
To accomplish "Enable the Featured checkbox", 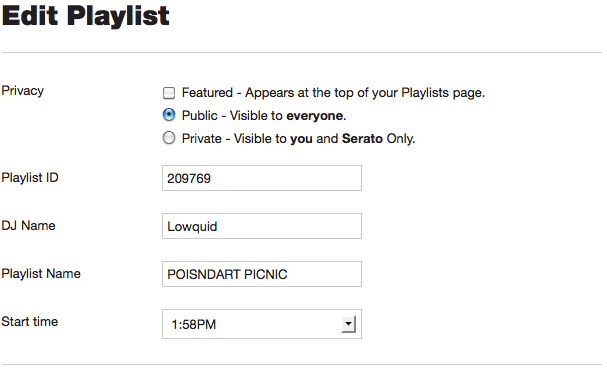I will coord(169,93).
